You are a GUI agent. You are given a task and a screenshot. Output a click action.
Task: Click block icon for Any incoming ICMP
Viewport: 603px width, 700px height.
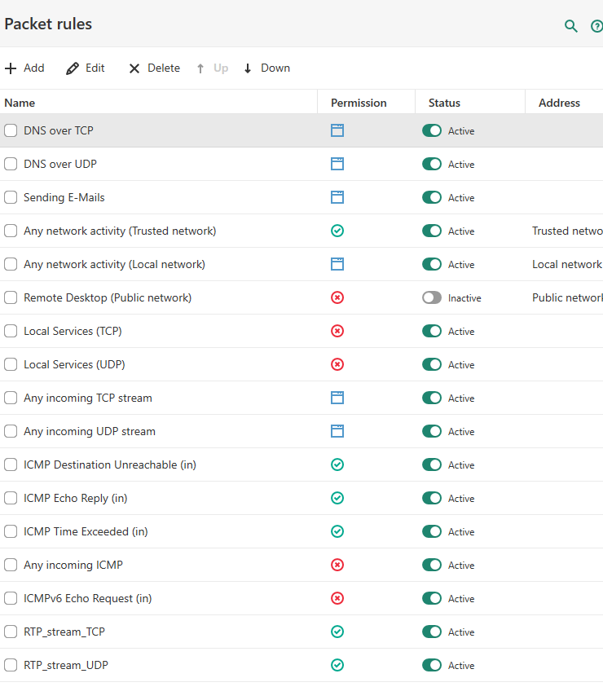pyautogui.click(x=337, y=565)
